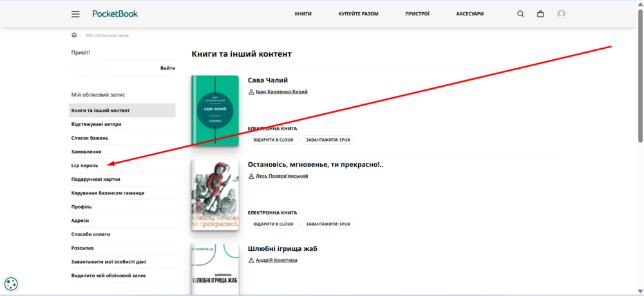Open Подарункові картки in sidebar
This screenshot has width=644, height=296.
point(122,180)
